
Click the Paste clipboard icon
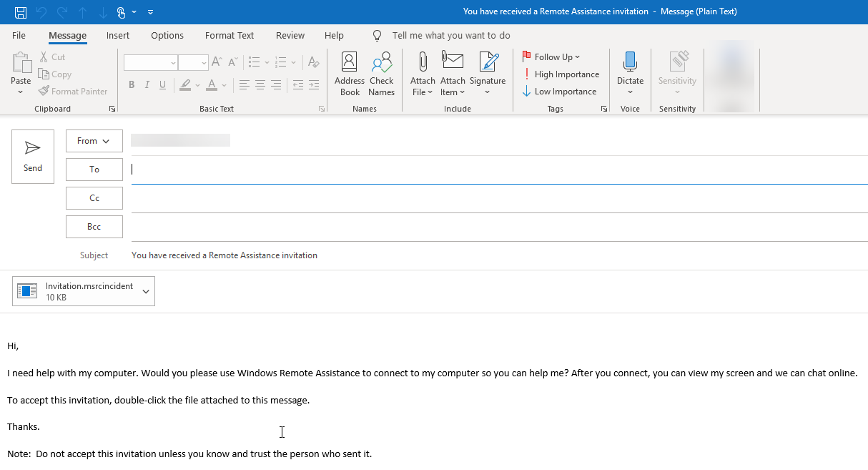click(21, 62)
